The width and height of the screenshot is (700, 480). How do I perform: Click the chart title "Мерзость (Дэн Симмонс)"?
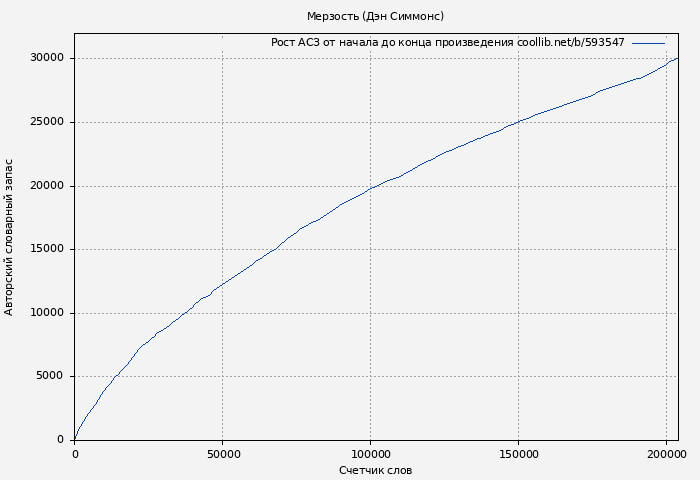[375, 17]
